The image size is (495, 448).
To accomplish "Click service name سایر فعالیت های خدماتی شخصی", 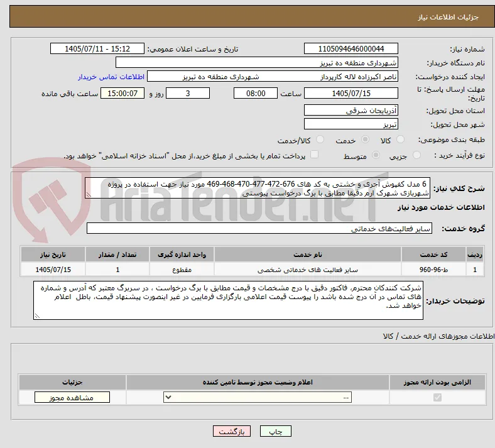I will [x=307, y=270].
